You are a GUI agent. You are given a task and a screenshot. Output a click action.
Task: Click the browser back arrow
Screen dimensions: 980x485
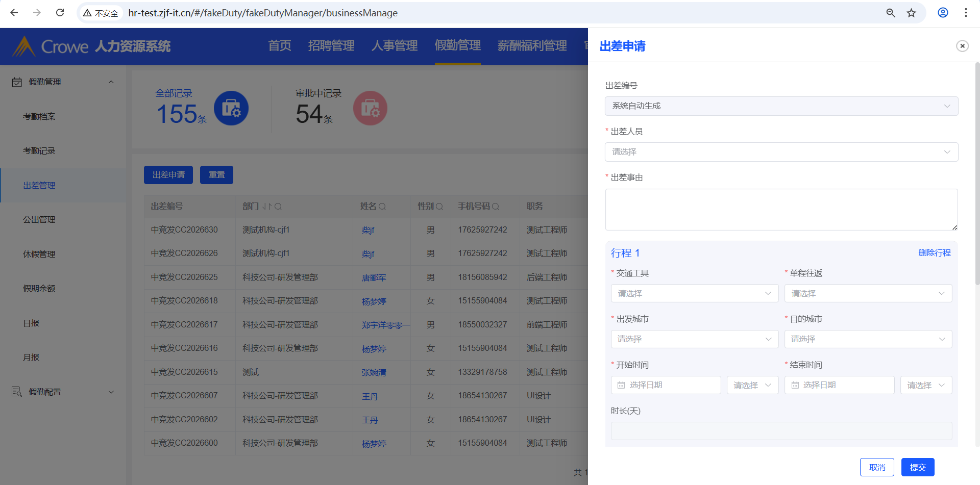coord(14,13)
